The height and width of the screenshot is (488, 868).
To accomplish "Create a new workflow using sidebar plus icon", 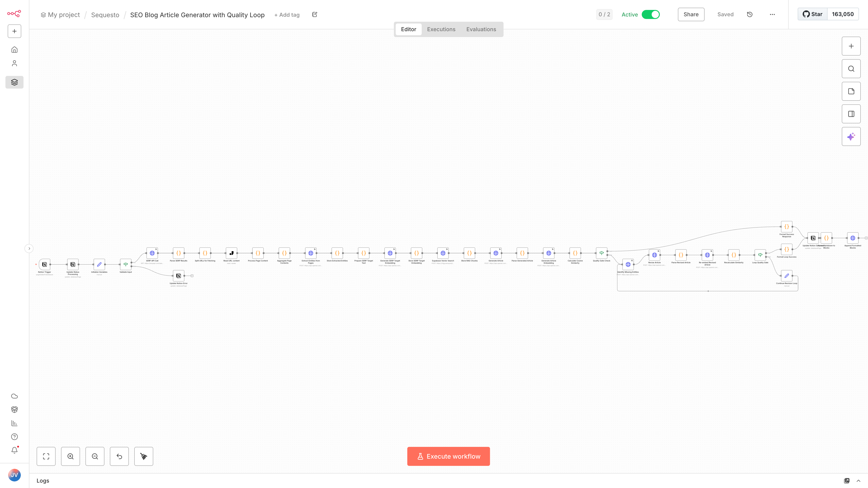I will (14, 31).
